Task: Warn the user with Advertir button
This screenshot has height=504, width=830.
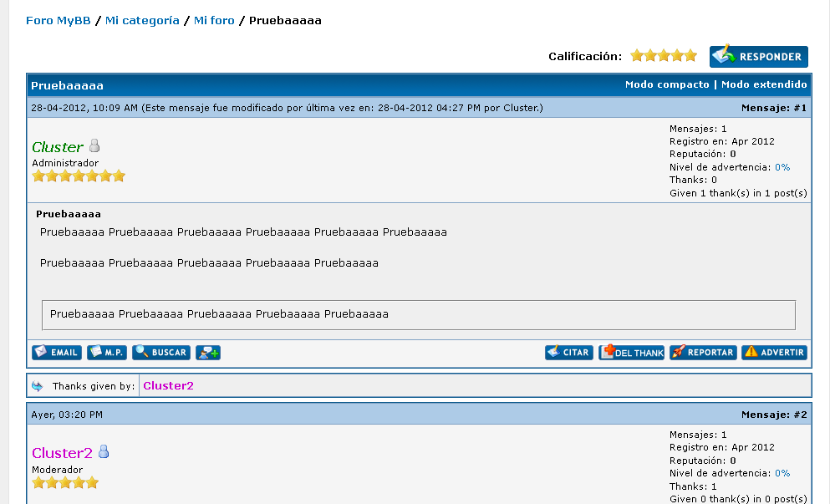Action: tap(774, 353)
